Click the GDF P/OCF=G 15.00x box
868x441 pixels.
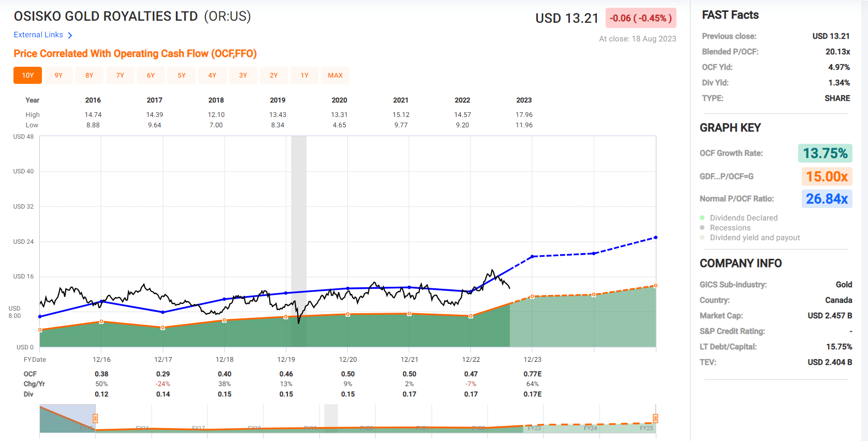(827, 177)
